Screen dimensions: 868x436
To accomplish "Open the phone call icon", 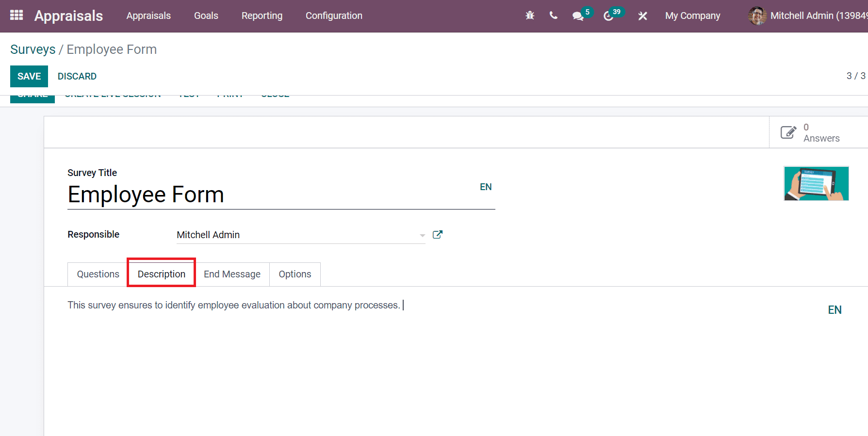I will pyautogui.click(x=553, y=16).
